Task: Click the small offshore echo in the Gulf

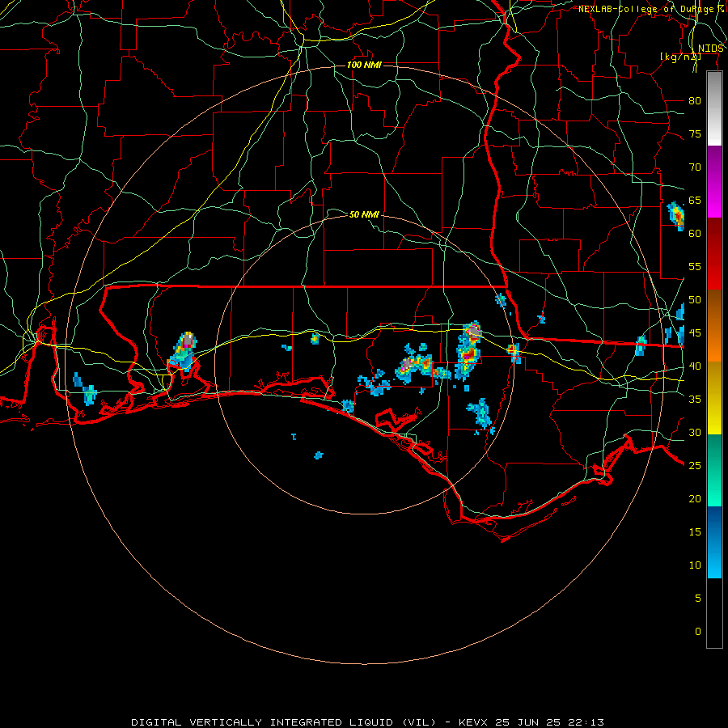Action: pos(319,455)
